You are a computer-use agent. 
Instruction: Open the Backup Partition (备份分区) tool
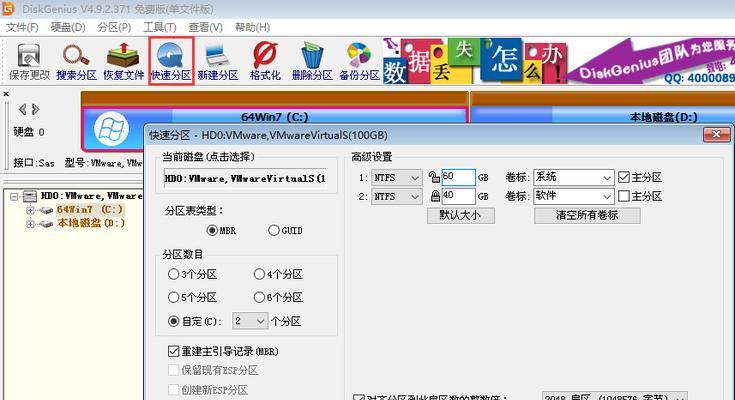click(360, 61)
